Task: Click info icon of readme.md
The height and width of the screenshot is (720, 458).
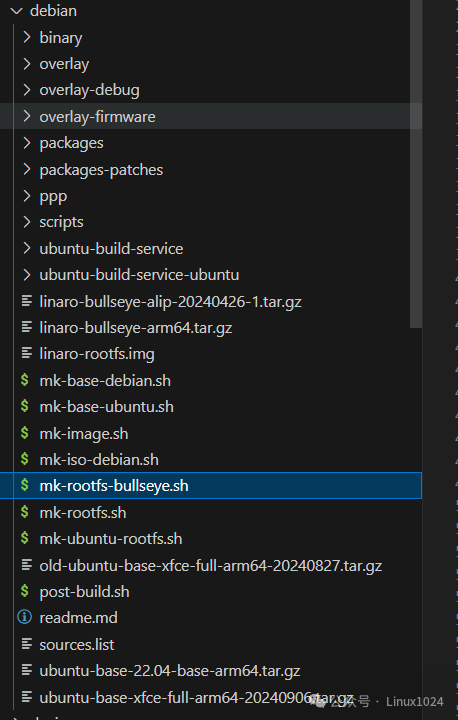Action: point(25,618)
